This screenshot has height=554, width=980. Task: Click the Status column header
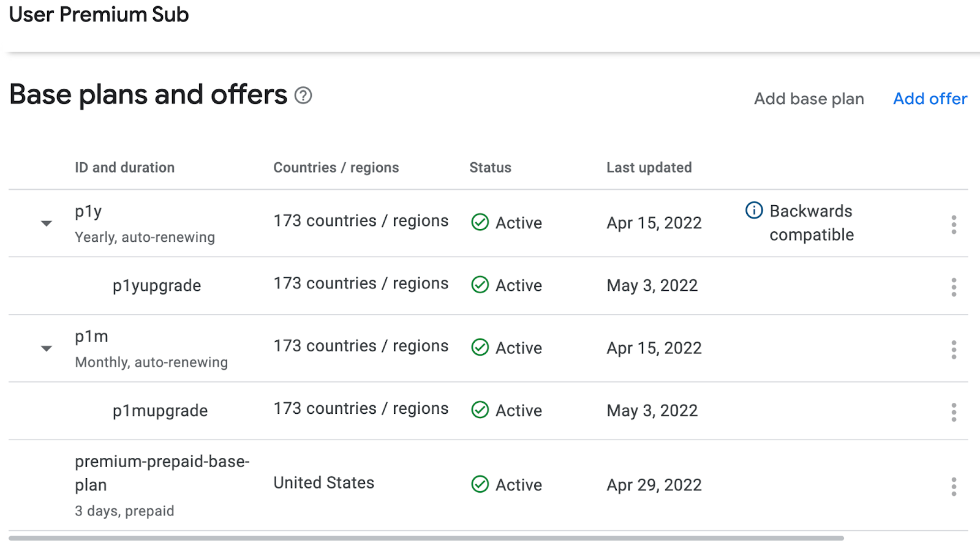pyautogui.click(x=490, y=168)
